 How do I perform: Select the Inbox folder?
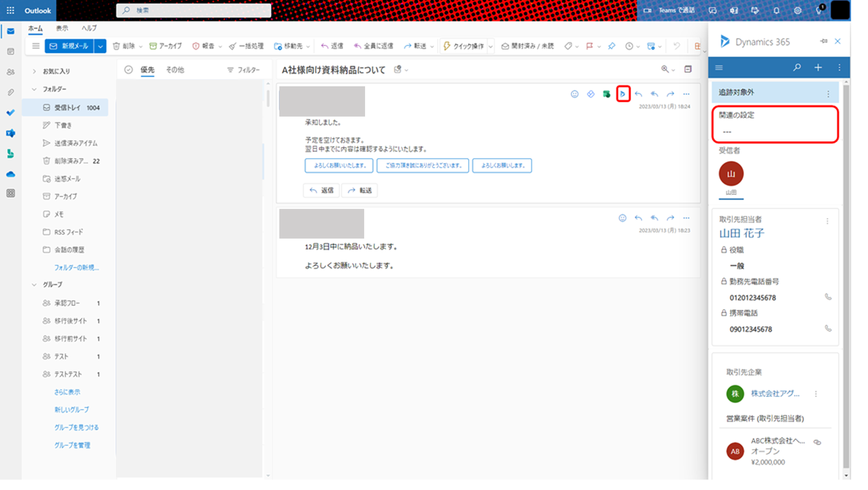pos(65,108)
